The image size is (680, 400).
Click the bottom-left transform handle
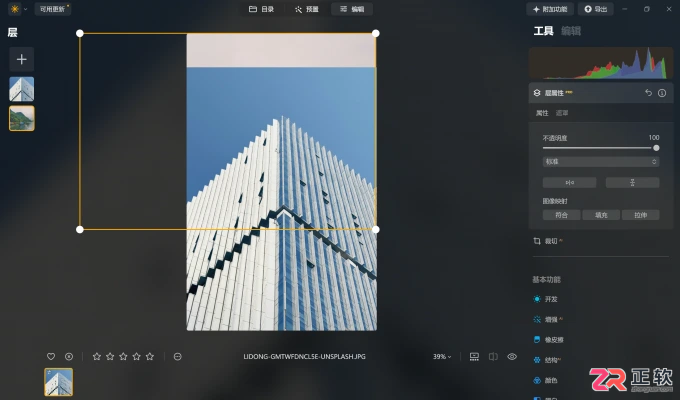pyautogui.click(x=80, y=230)
